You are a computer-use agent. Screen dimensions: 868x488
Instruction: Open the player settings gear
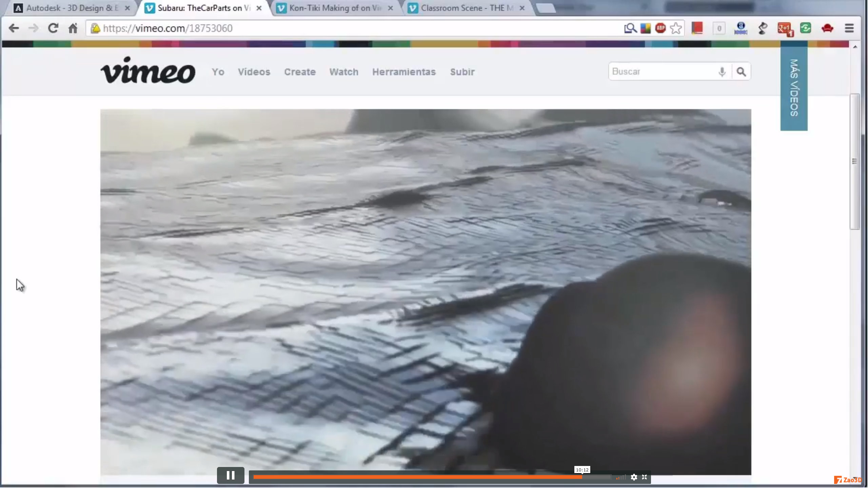click(634, 477)
